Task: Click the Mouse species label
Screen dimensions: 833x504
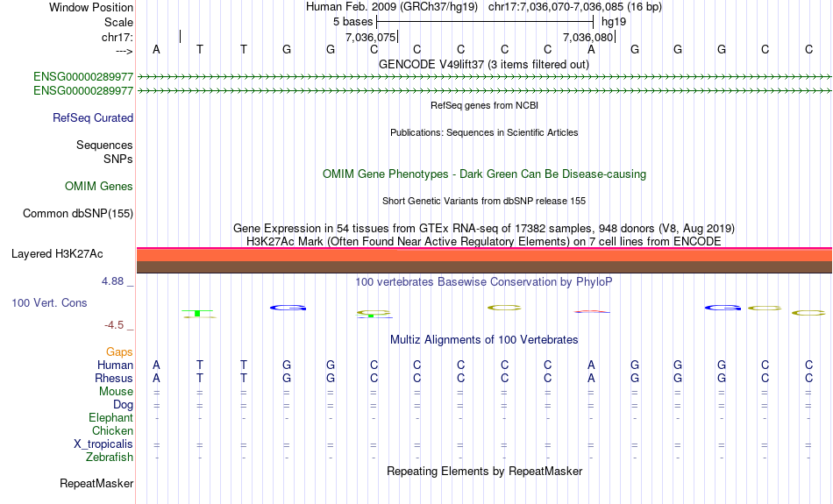Action: [x=116, y=392]
